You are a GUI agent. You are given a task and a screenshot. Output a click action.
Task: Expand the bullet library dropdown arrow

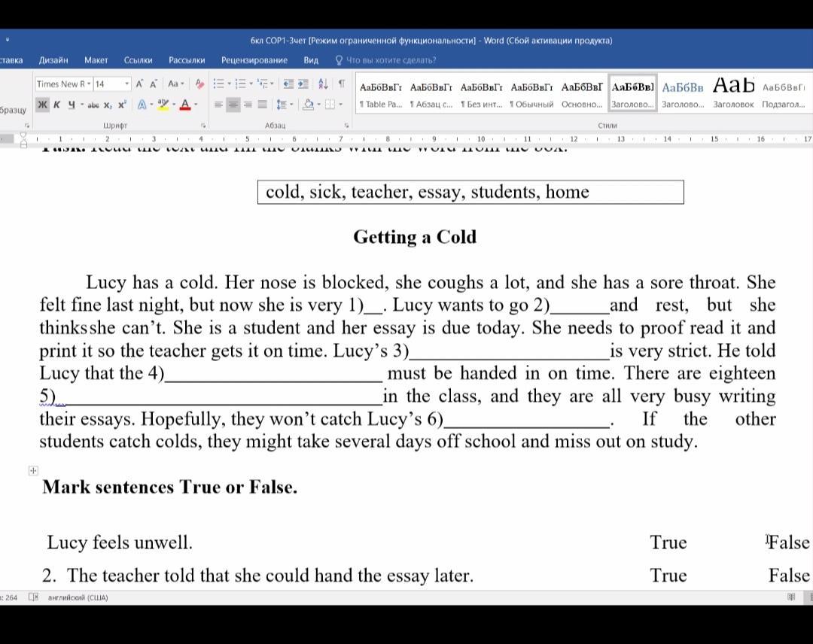pos(229,84)
